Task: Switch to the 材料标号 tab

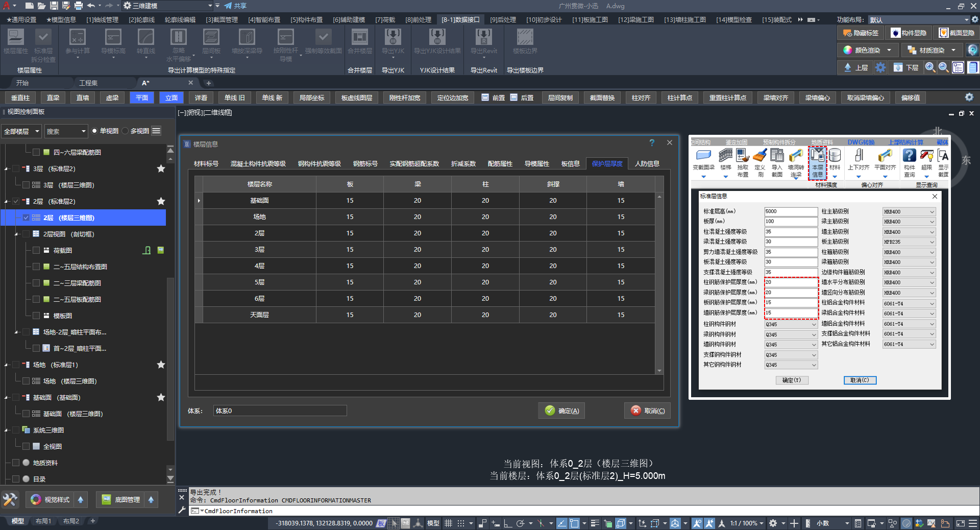Action: click(206, 164)
